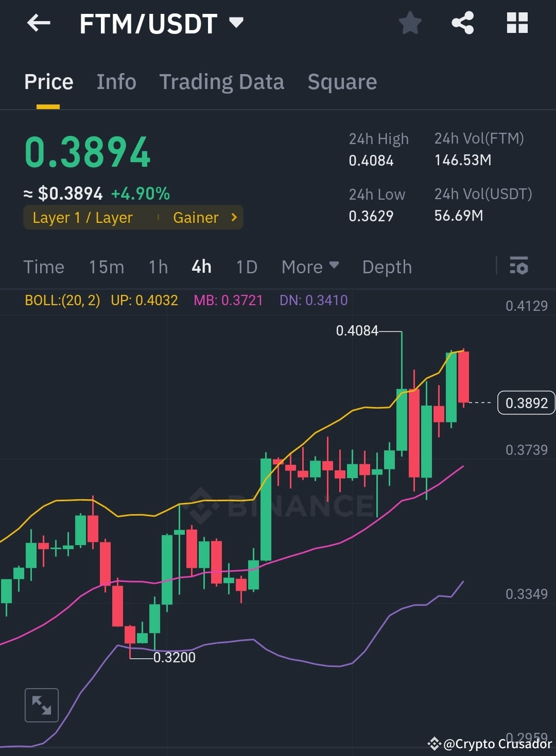Open the Trading Data tab

click(221, 81)
